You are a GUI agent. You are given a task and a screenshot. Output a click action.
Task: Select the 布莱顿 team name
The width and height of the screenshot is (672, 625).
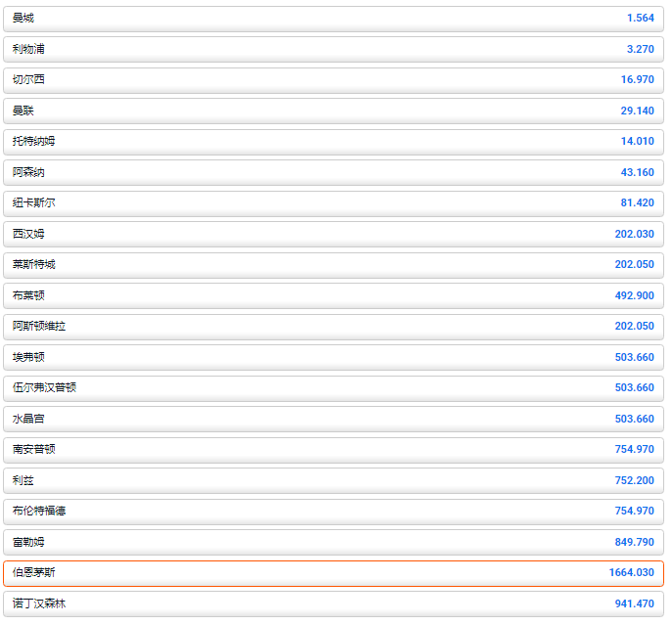point(28,295)
